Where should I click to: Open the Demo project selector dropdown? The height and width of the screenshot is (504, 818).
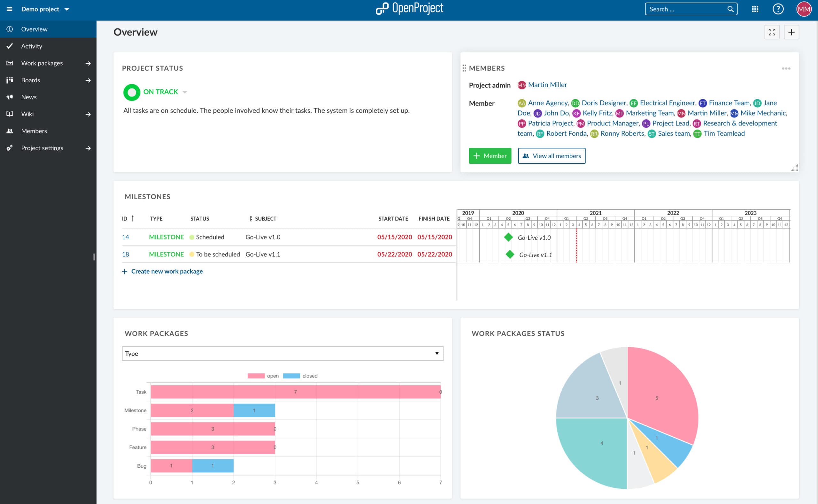point(45,9)
